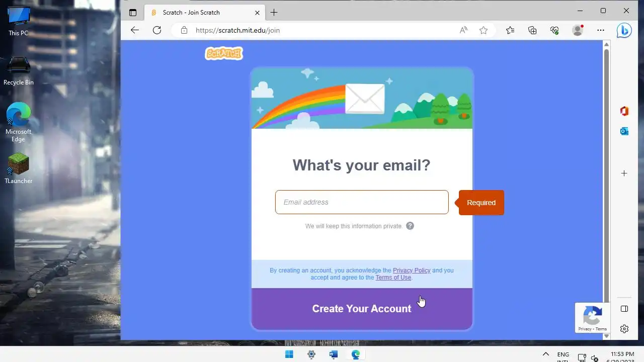The height and width of the screenshot is (362, 644).
Task: Click the Create Your Account button
Action: (362, 309)
